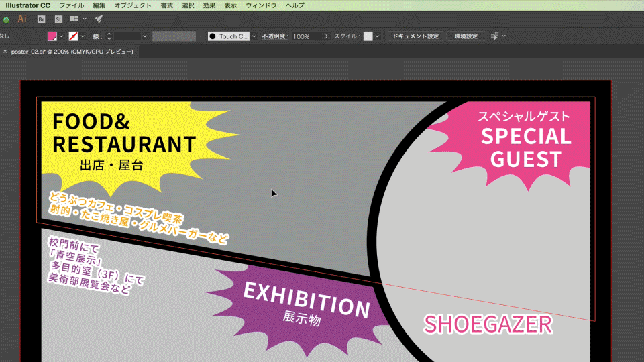Open the brush definition dropdown arrow
The image size is (644, 362).
(254, 36)
